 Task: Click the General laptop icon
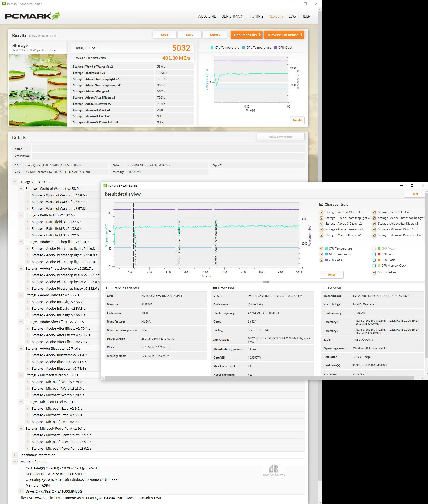(x=325, y=288)
